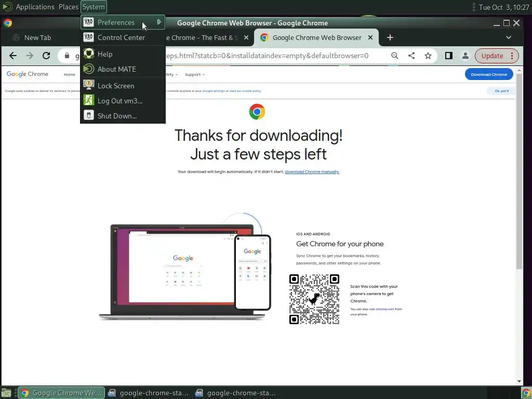This screenshot has height=399, width=532.
Task: Click the blue Download Chrome button
Action: [x=488, y=74]
